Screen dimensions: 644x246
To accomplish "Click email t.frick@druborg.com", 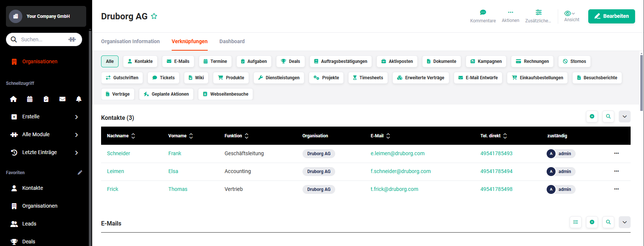I will [x=394, y=189].
